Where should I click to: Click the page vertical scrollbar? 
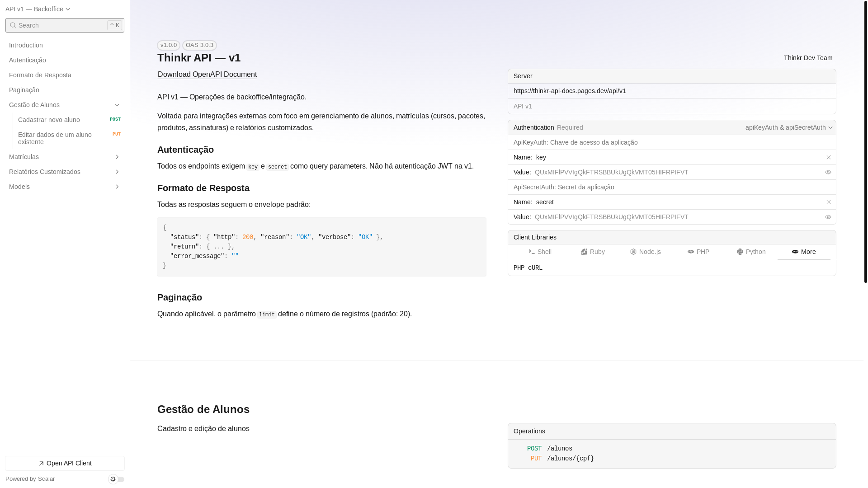pyautogui.click(x=866, y=141)
